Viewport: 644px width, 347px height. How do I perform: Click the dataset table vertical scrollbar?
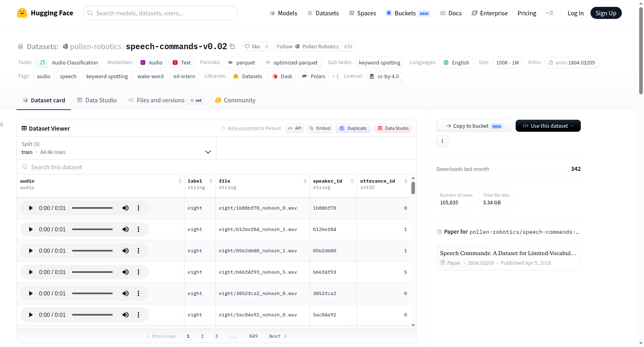tap(413, 188)
